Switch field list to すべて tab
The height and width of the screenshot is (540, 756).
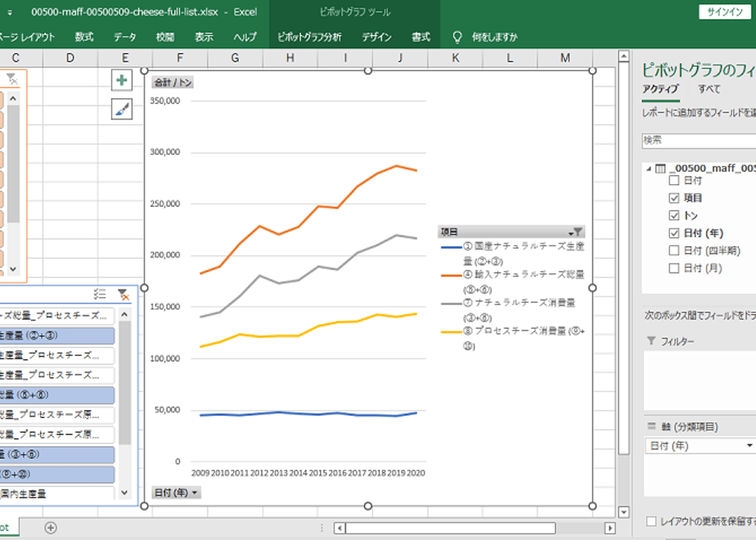pyautogui.click(x=709, y=89)
